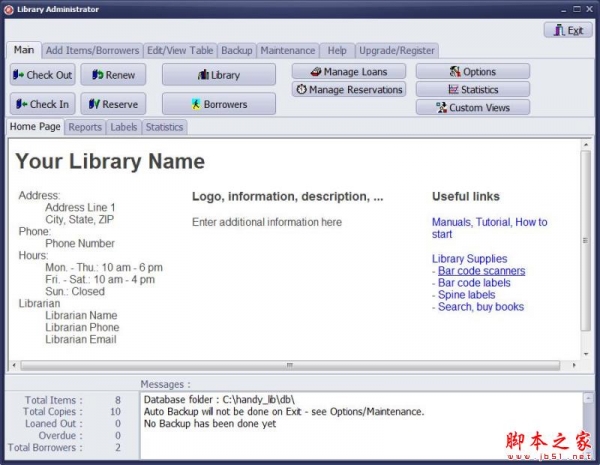Click the home page vertical scrollbar thumb
The image size is (600, 465).
click(585, 240)
